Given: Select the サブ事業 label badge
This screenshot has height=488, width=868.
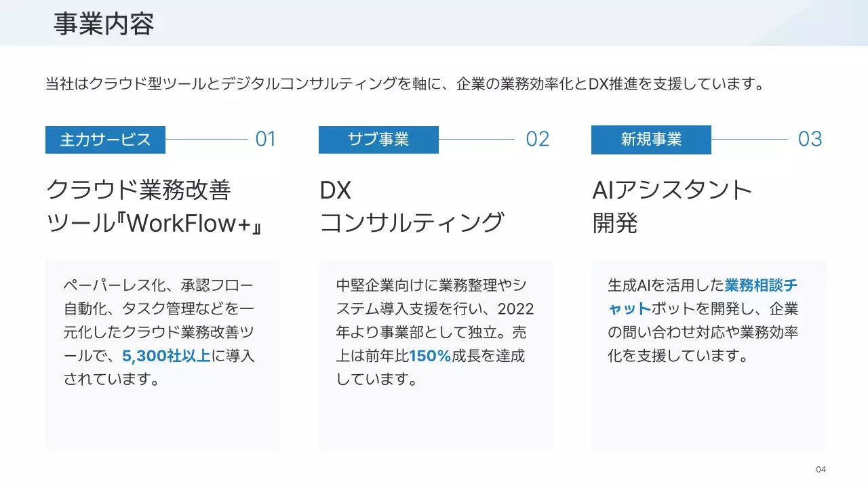Looking at the screenshot, I should point(378,140).
